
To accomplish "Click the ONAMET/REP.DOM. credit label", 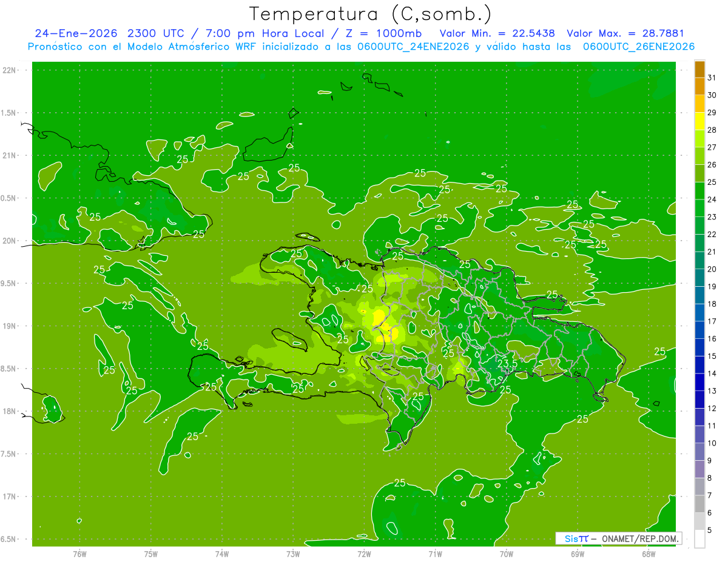I will point(640,538).
